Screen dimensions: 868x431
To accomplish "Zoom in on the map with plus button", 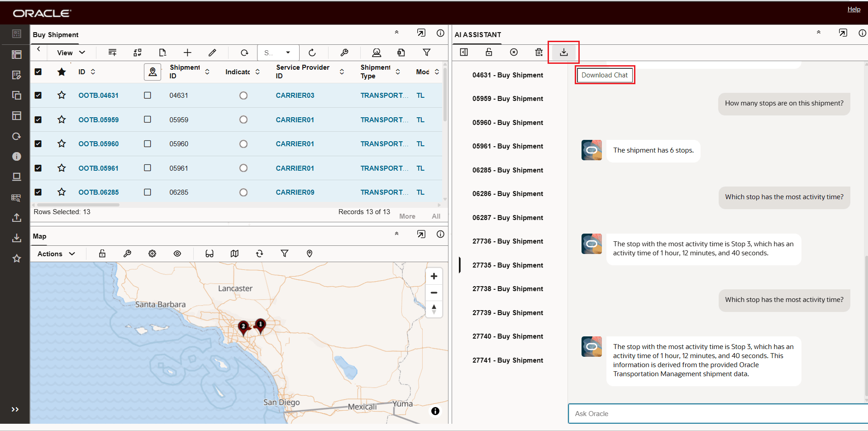I will pos(434,276).
